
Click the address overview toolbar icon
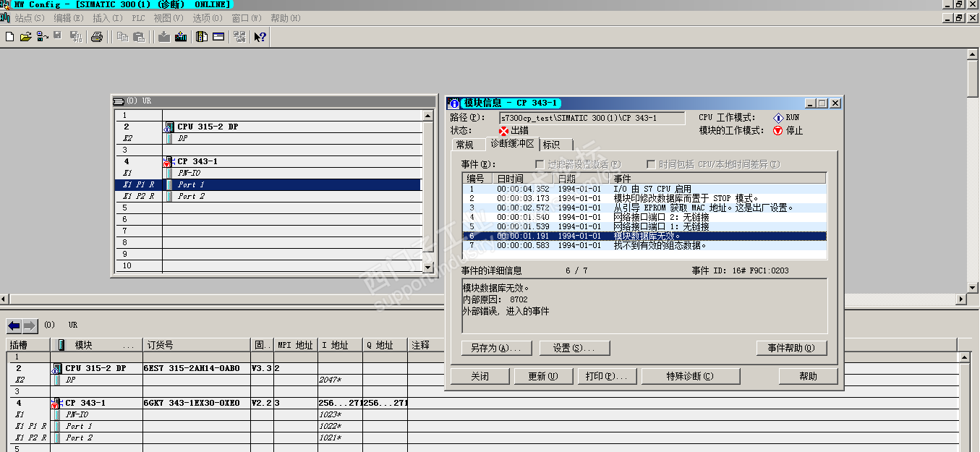(x=218, y=36)
